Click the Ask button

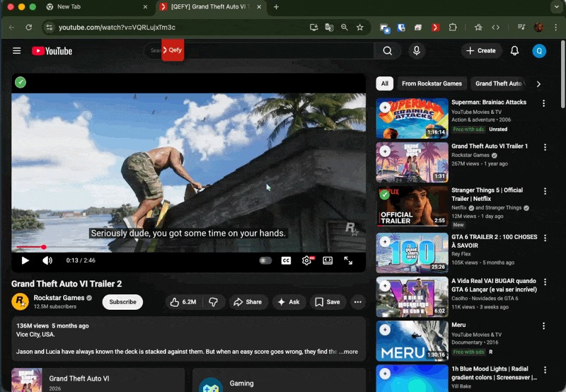click(x=289, y=302)
